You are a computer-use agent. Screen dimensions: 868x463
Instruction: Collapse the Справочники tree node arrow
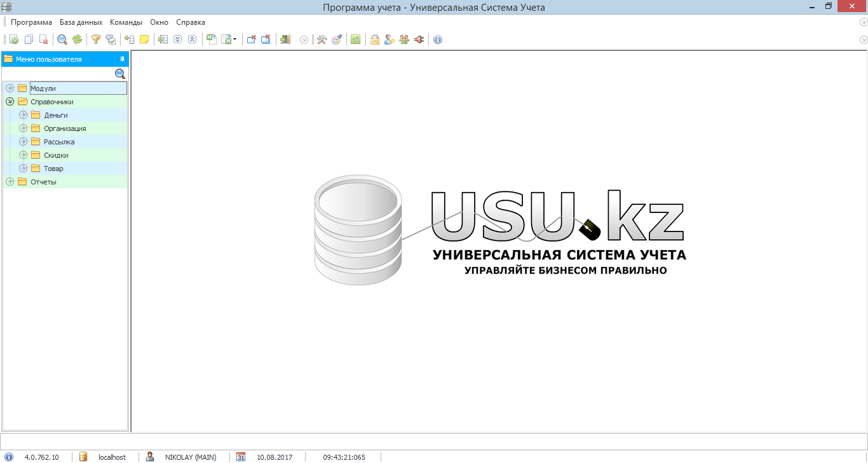[10, 102]
